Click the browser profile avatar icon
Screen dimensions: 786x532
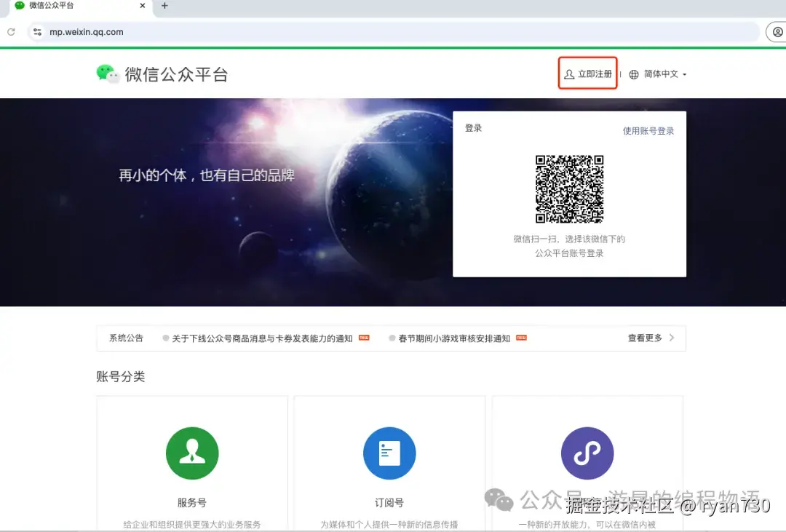tap(779, 32)
